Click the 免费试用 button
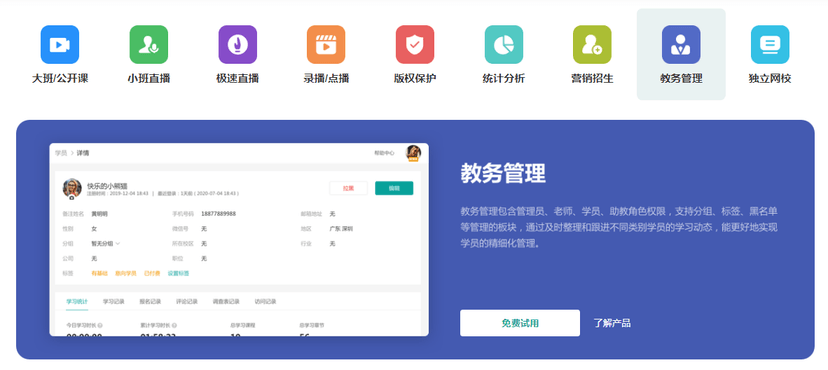The height and width of the screenshot is (370, 828). [520, 323]
